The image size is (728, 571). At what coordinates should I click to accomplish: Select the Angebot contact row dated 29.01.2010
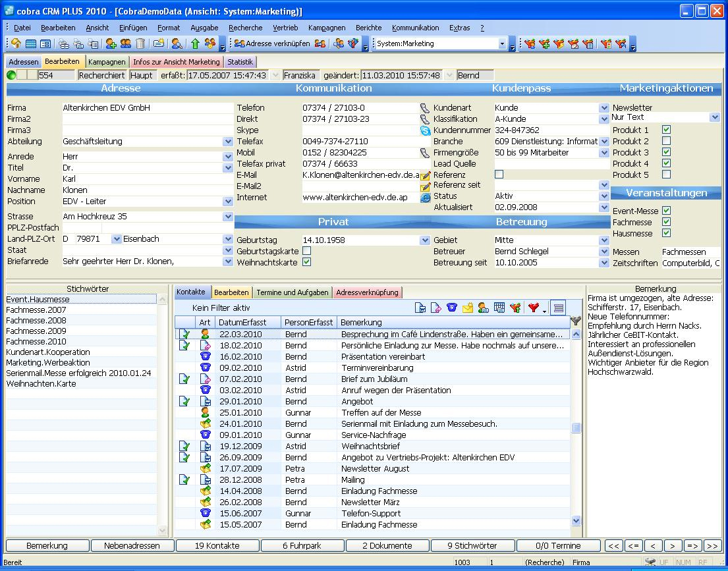[372, 402]
